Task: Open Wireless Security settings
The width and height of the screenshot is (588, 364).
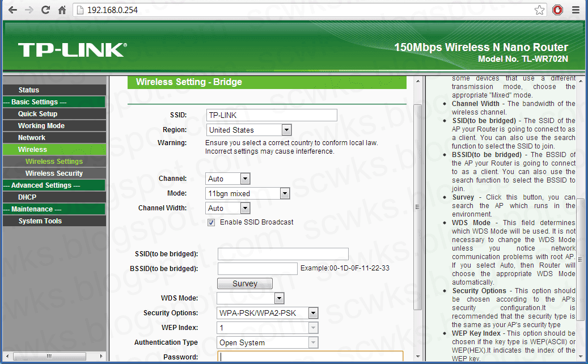Action: pos(54,173)
